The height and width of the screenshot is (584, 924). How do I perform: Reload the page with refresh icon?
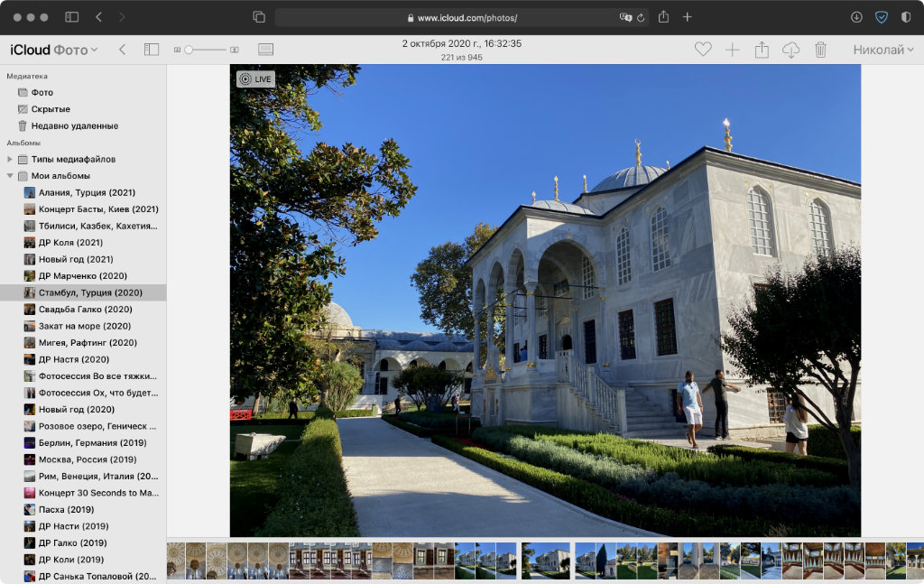pyautogui.click(x=641, y=18)
